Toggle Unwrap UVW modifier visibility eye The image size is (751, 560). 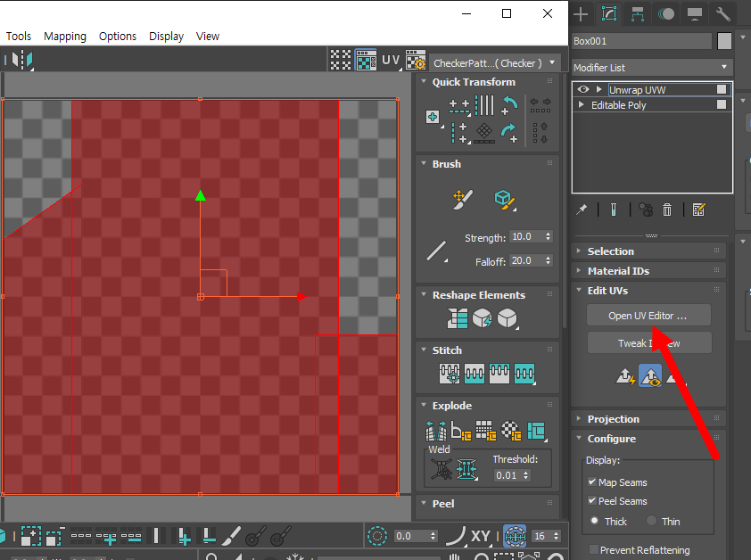[x=583, y=89]
